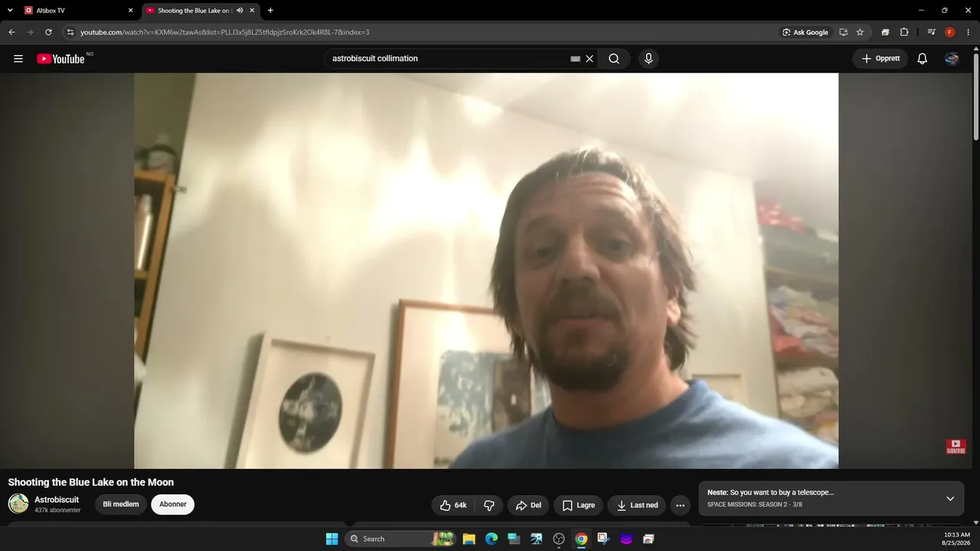Go back to the previous page

pyautogui.click(x=11, y=32)
